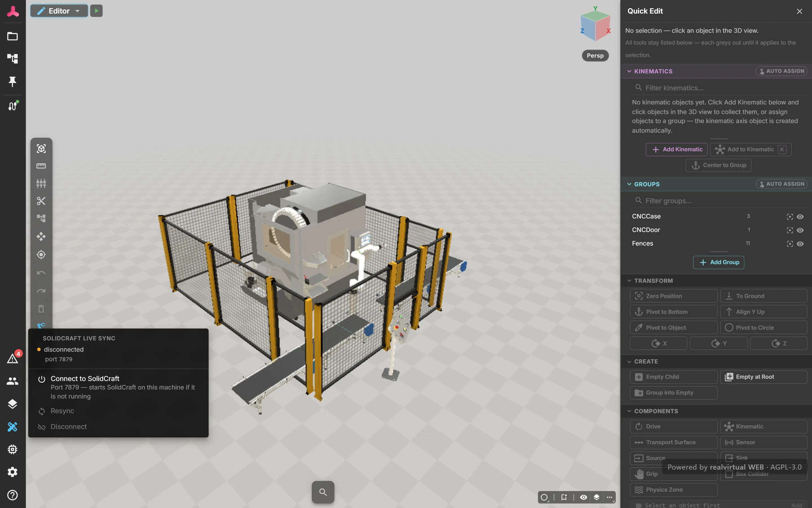Screen dimensions: 812x508
Task: Click the cube selection tool icon
Action: tap(41, 148)
